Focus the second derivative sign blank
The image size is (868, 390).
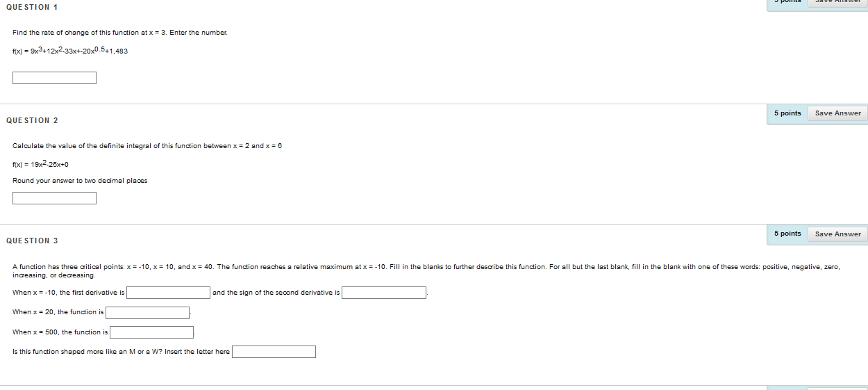(x=383, y=293)
